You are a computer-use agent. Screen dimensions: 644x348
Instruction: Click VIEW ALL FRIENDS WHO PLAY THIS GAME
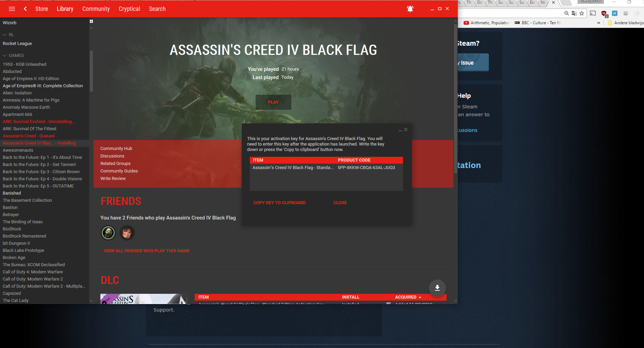point(147,251)
